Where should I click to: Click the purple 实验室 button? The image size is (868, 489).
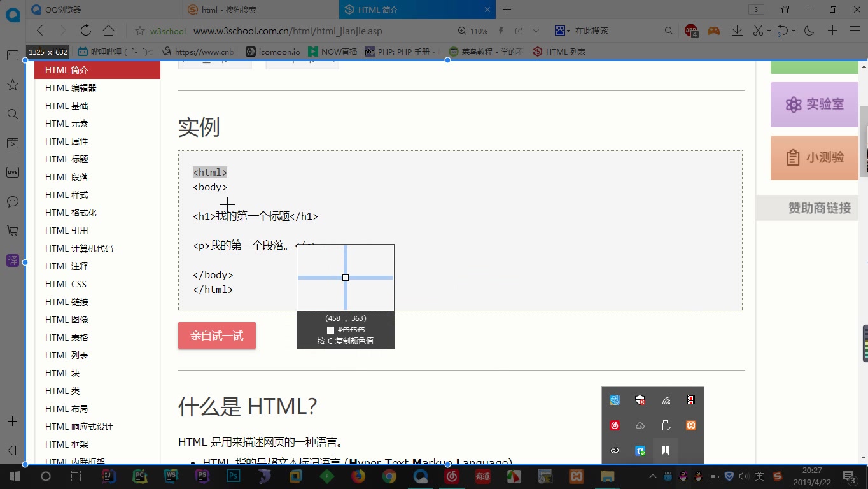(x=814, y=104)
